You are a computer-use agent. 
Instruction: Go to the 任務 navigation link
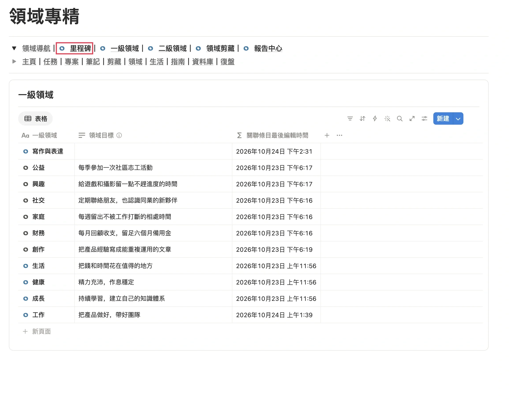[x=50, y=62]
